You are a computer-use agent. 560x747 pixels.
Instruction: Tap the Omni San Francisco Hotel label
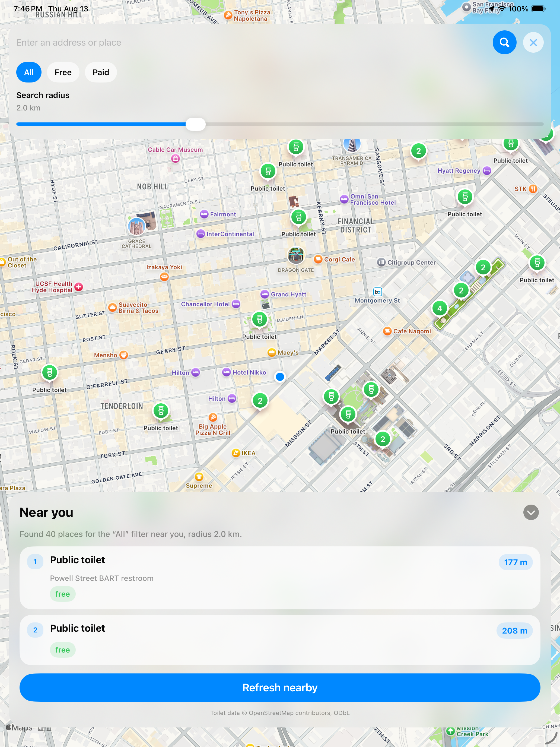tap(373, 200)
